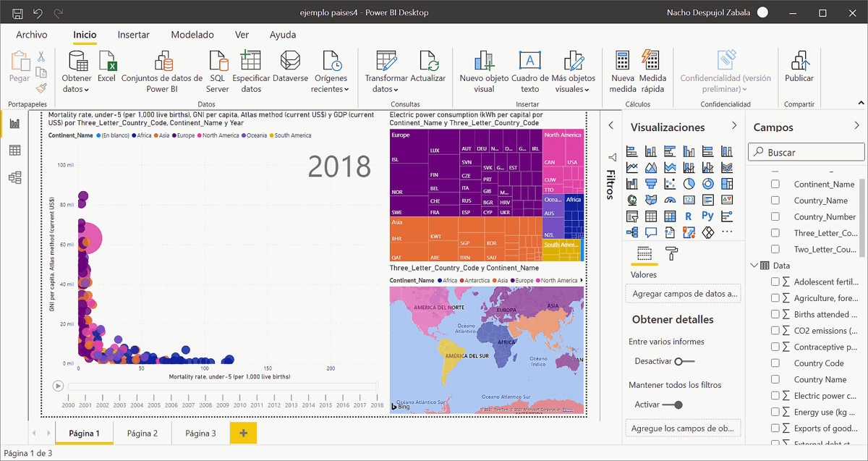
Task: Click the Cut scissors icon
Action: (x=41, y=56)
